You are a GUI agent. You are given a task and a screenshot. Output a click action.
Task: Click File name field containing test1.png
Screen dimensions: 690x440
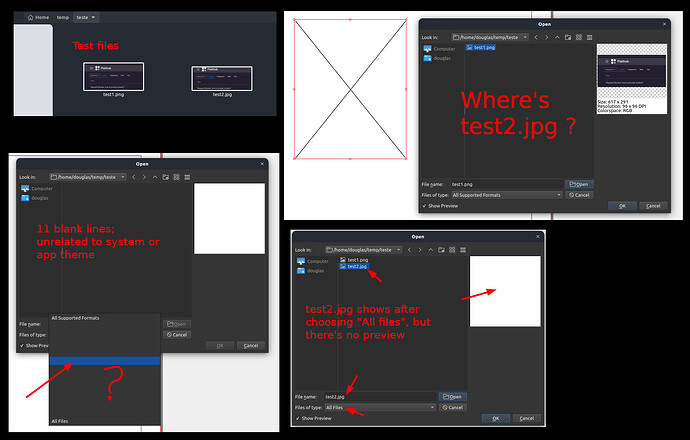pyautogui.click(x=506, y=184)
